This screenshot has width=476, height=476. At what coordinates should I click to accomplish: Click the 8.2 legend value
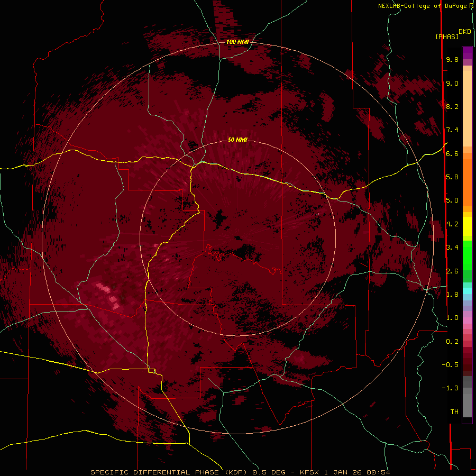pyautogui.click(x=452, y=106)
